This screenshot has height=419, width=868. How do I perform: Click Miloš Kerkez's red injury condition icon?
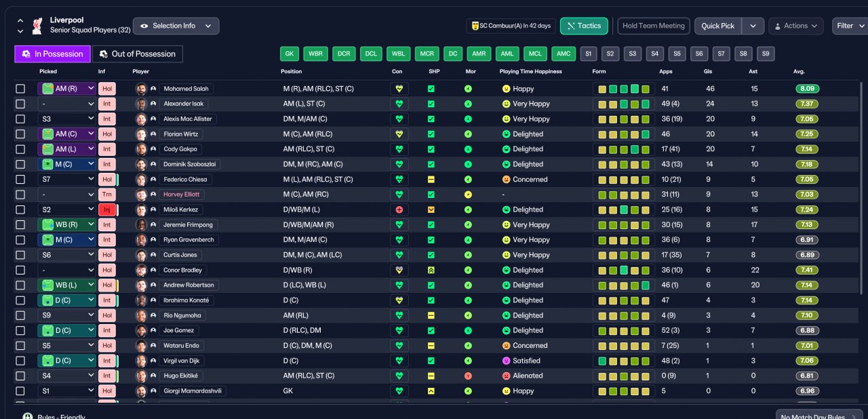399,209
